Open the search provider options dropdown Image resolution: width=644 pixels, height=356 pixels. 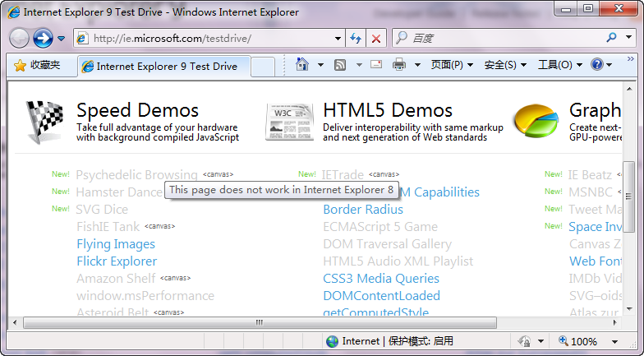coord(628,38)
